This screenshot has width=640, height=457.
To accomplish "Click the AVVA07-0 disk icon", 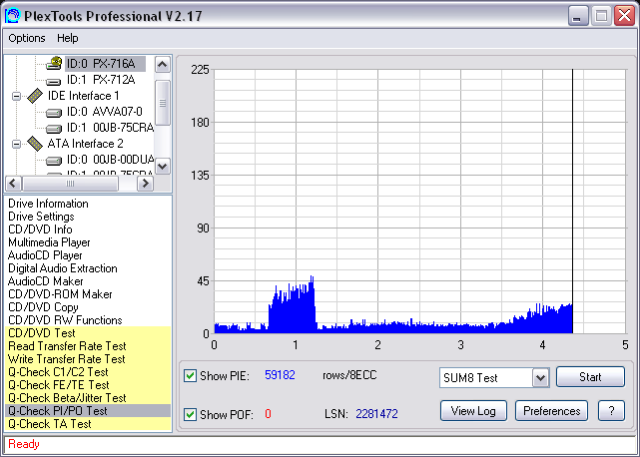I will (x=53, y=113).
